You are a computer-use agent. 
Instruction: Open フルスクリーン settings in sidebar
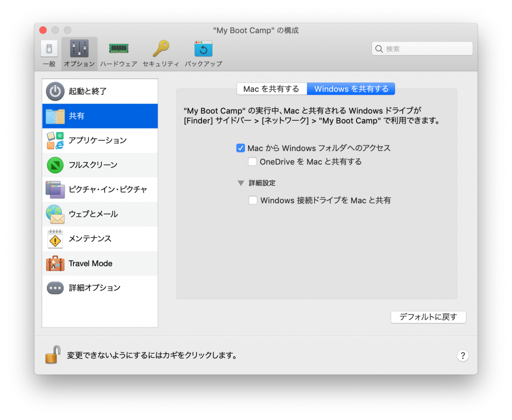tap(100, 165)
